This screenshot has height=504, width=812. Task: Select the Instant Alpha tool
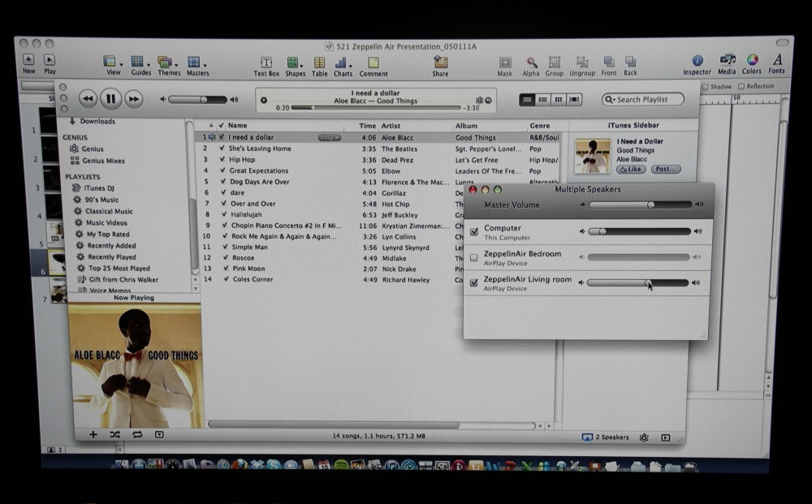click(531, 62)
